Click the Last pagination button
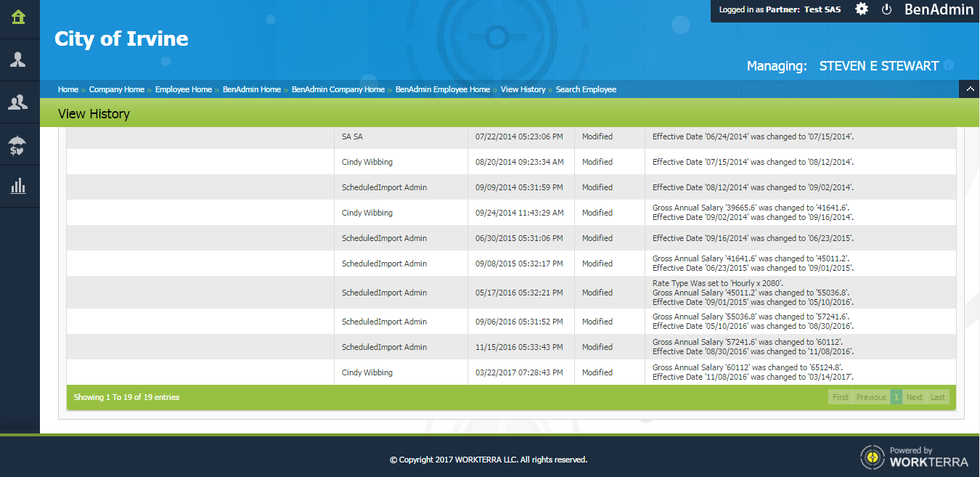 pyautogui.click(x=938, y=397)
